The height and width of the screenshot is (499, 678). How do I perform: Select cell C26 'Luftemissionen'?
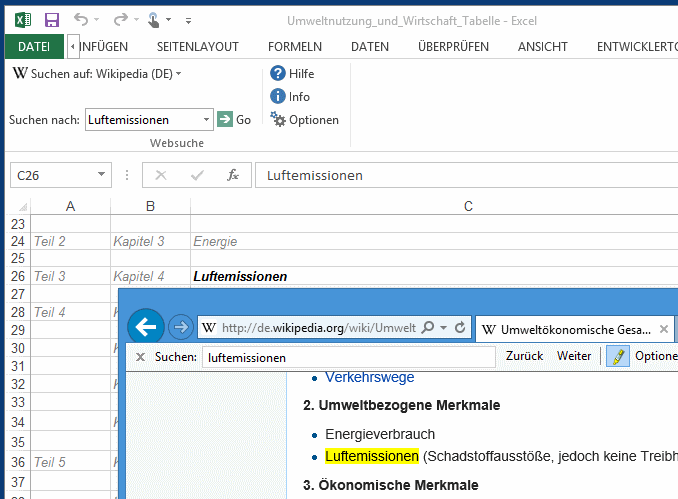click(x=434, y=276)
